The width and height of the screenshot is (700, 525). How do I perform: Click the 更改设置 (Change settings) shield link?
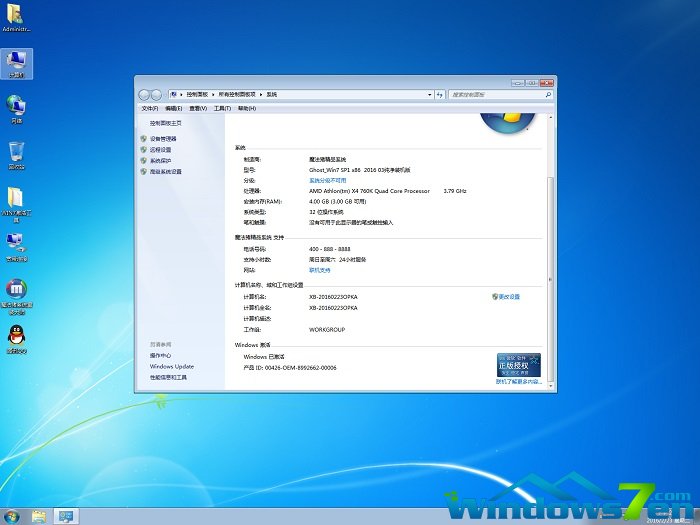508,297
